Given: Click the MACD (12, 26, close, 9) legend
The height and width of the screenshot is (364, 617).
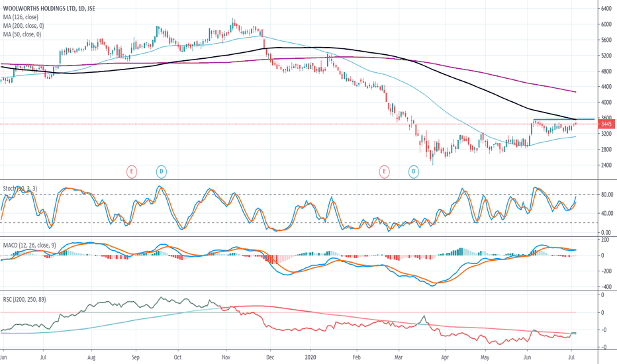Looking at the screenshot, I should [x=30, y=245].
